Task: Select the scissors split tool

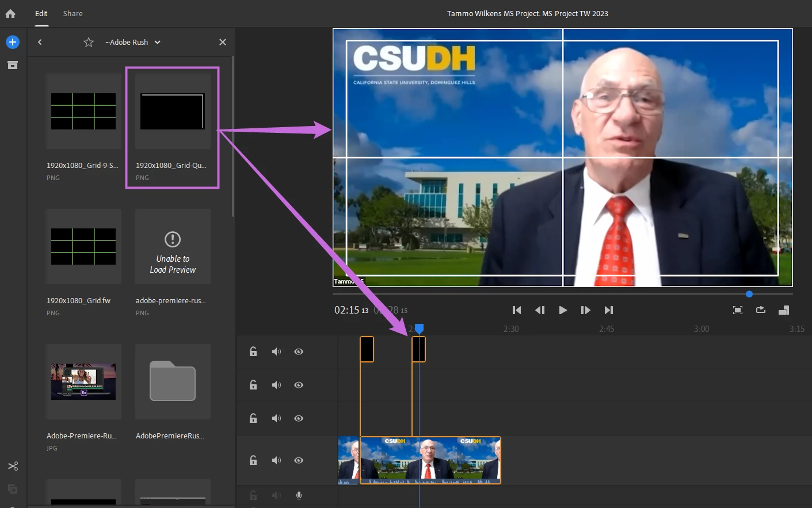Action: click(13, 466)
